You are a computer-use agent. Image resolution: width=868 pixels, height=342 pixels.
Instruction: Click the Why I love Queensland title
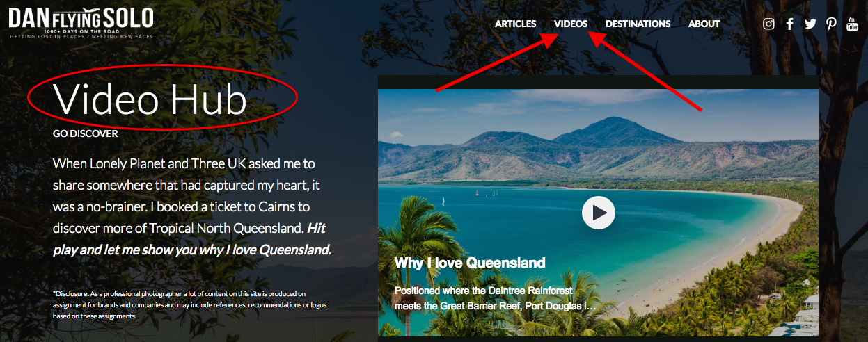(x=470, y=263)
